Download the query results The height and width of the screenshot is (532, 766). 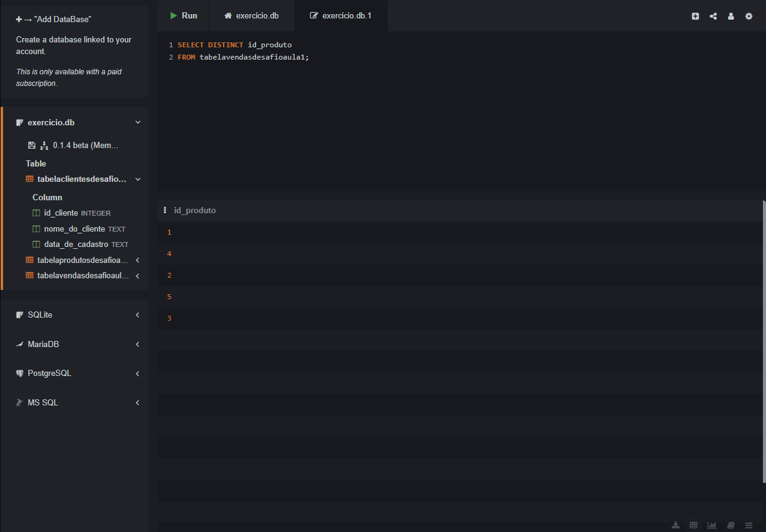click(676, 525)
